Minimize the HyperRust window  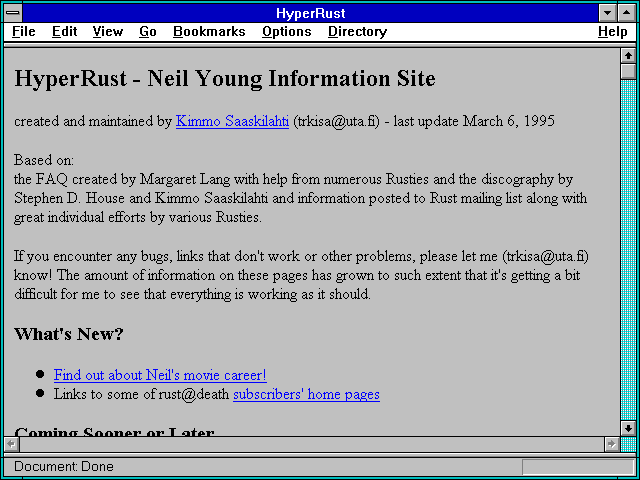point(608,13)
